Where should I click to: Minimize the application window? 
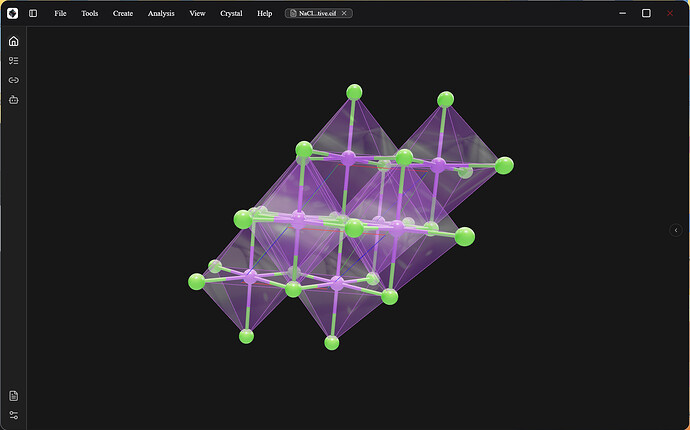click(x=622, y=13)
